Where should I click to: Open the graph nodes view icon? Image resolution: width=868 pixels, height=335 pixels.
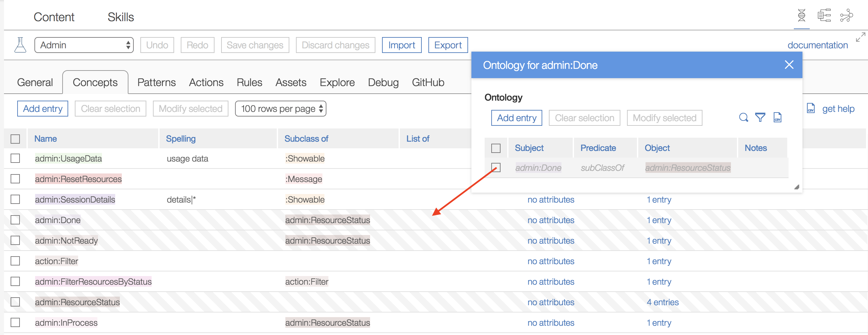pyautogui.click(x=846, y=16)
